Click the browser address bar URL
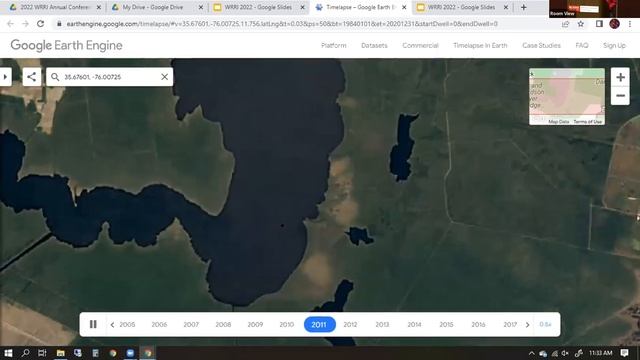 tap(282, 24)
